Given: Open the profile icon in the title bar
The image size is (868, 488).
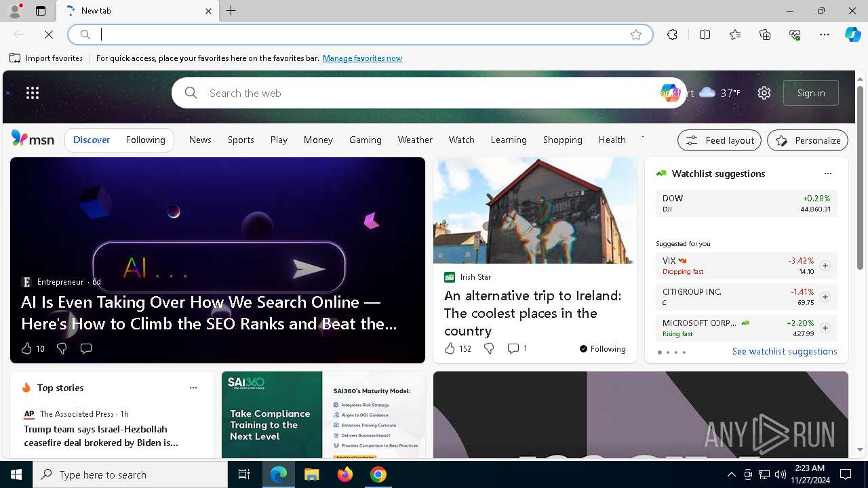Looking at the screenshot, I should pyautogui.click(x=14, y=11).
